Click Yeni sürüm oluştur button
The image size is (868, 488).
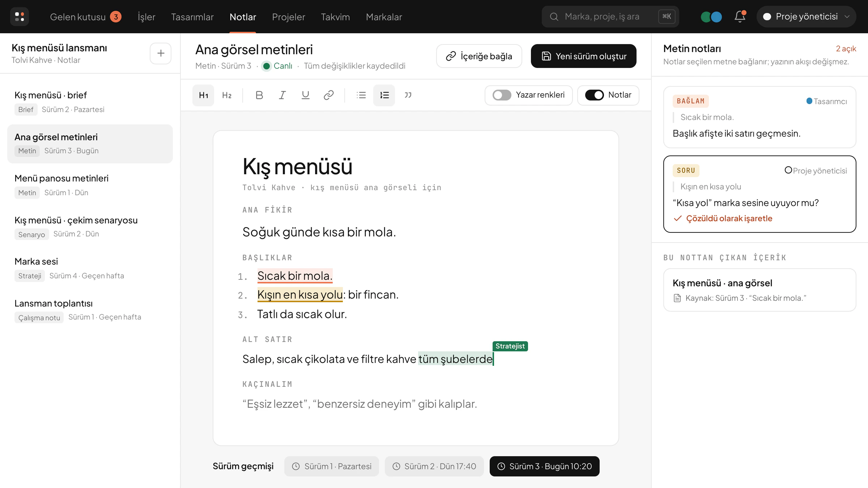pyautogui.click(x=583, y=56)
